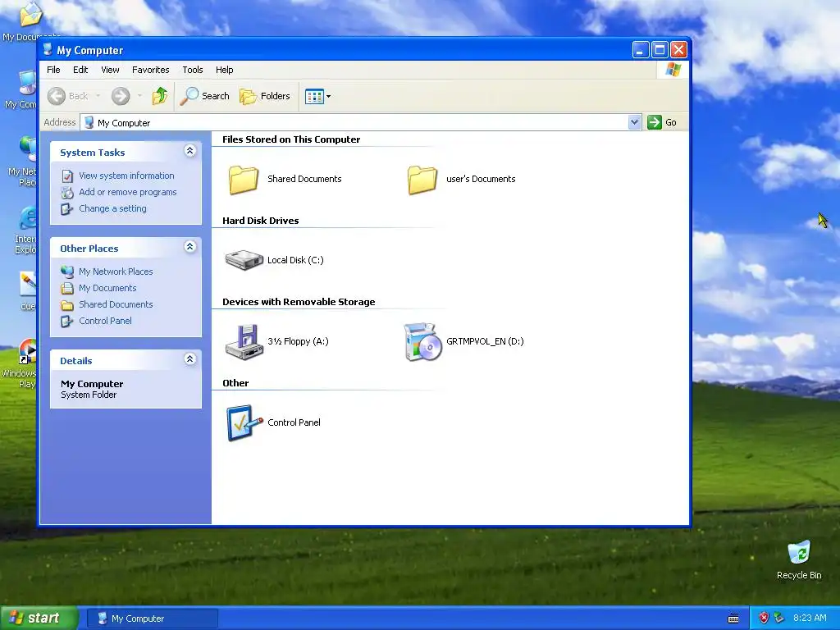Viewport: 840px width, 630px height.
Task: Toggle the Folders pane toolbar button
Action: pos(265,96)
